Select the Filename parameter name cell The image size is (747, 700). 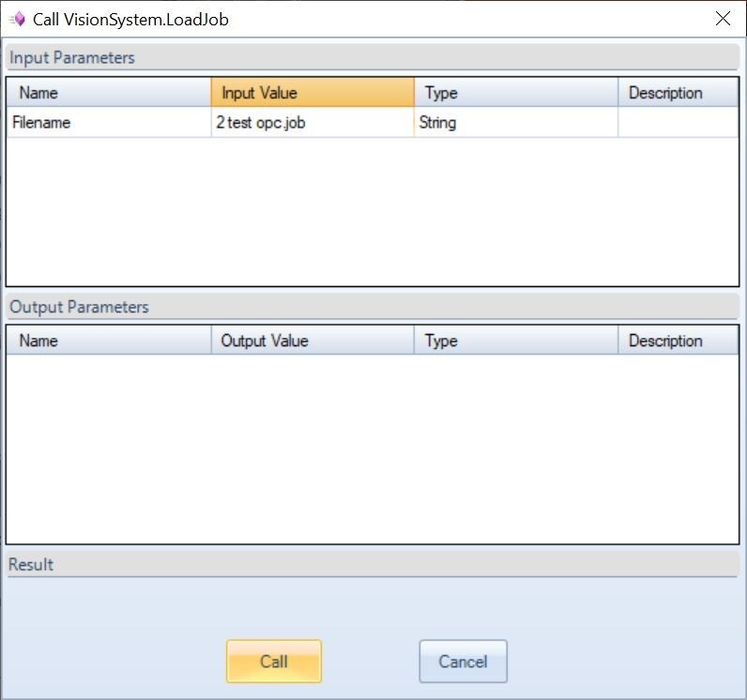click(109, 123)
